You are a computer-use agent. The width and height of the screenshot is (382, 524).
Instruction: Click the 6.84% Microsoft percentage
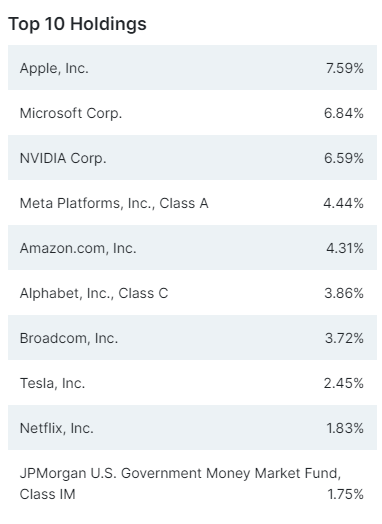pyautogui.click(x=344, y=113)
